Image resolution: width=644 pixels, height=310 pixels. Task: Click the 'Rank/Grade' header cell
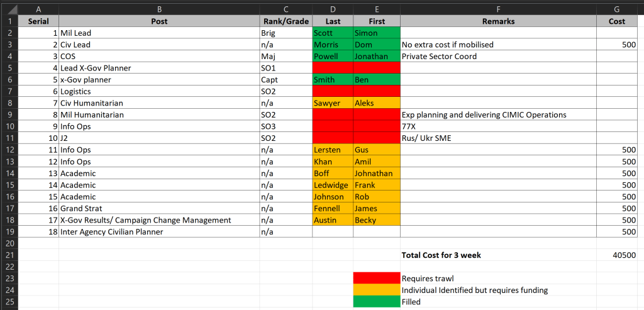[x=286, y=21]
